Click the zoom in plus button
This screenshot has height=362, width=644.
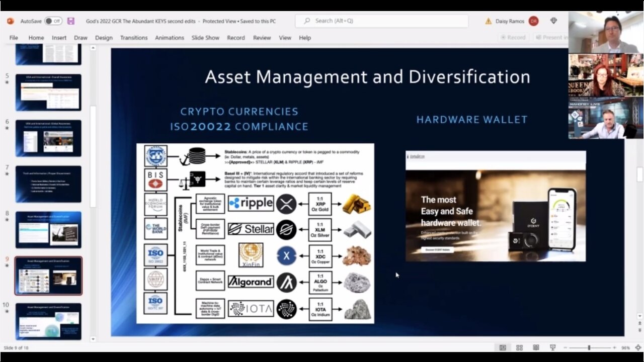(x=614, y=347)
